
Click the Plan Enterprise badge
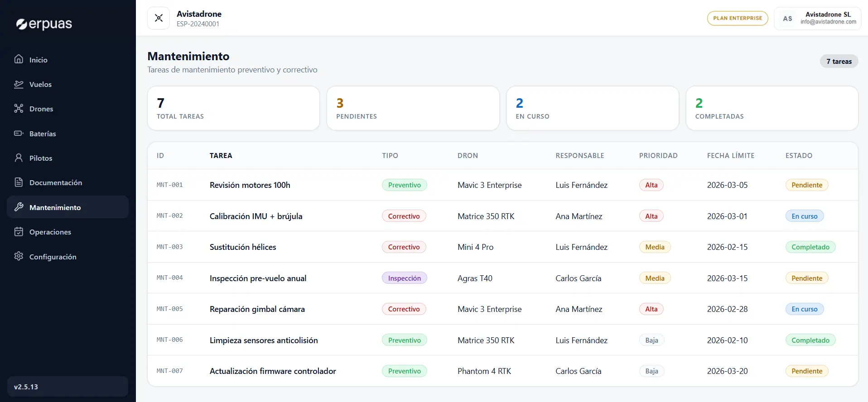tap(737, 18)
